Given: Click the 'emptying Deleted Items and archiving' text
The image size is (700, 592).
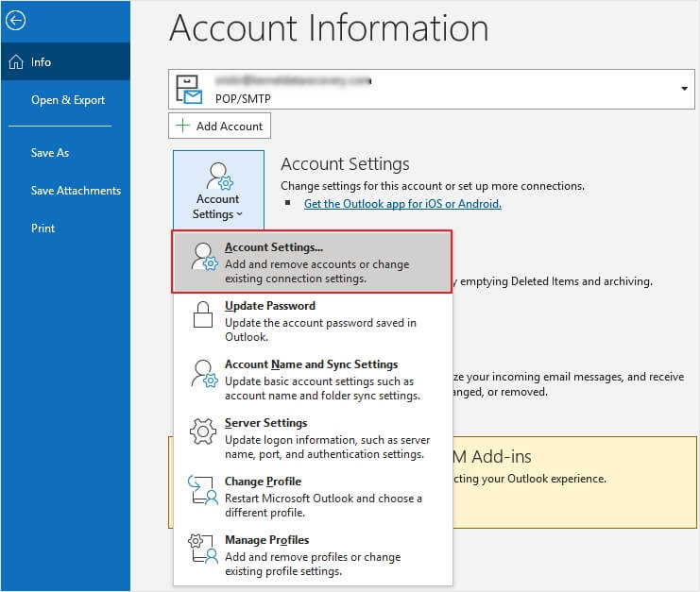Looking at the screenshot, I should point(556,281).
